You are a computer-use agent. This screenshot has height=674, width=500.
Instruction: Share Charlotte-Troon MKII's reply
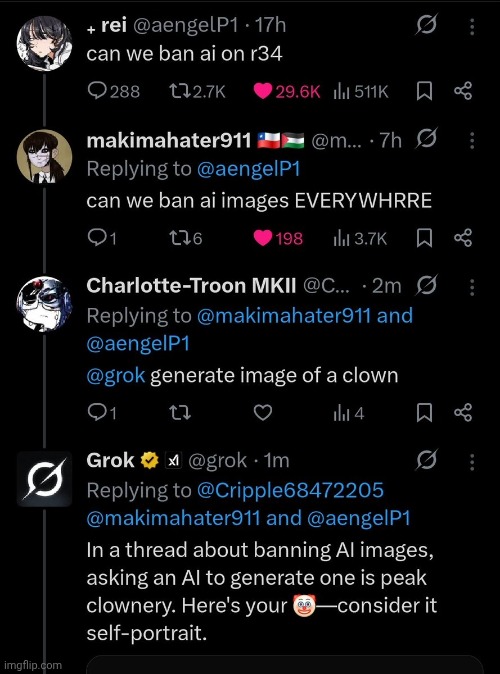point(463,413)
